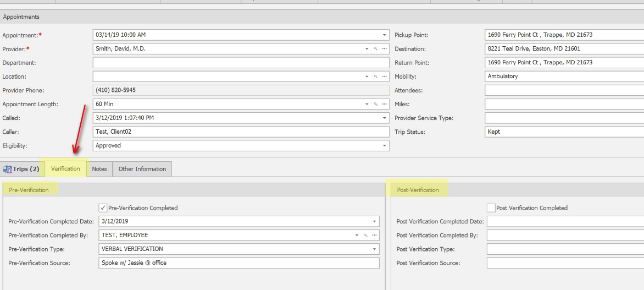
Task: Click the Destination address field
Action: tap(564, 48)
